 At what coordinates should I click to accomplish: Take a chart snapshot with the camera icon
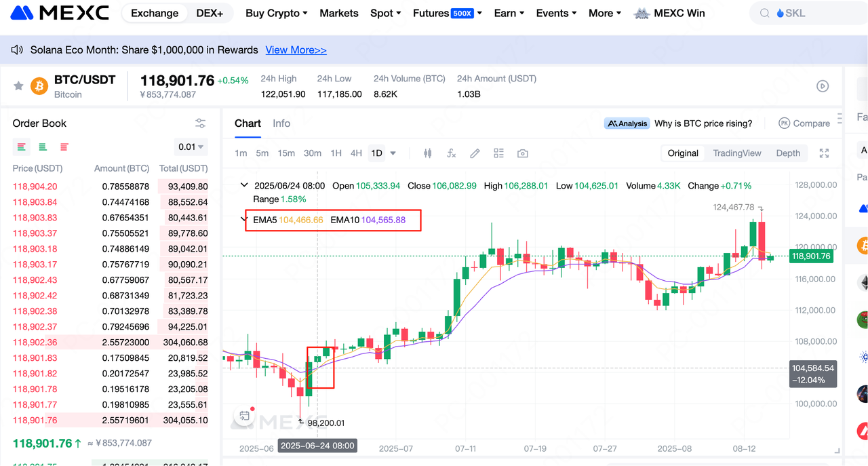tap(522, 153)
